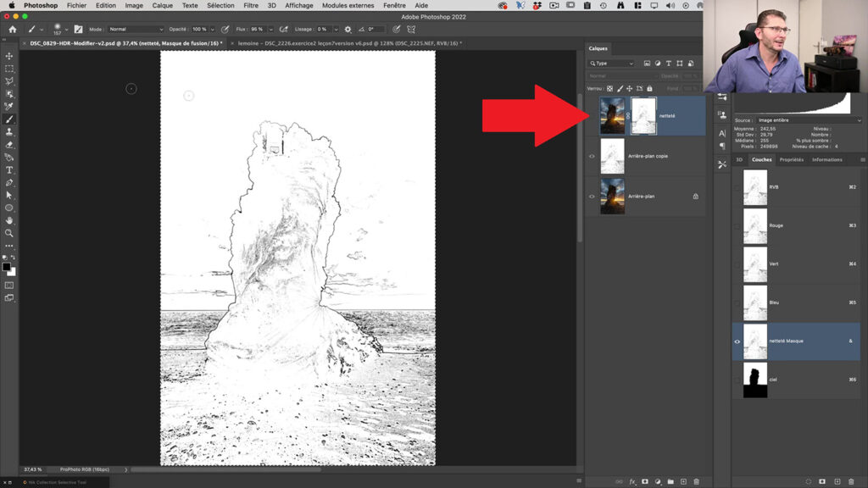The width and height of the screenshot is (868, 488).
Task: Switch to the Propriétés tab
Action: point(792,159)
